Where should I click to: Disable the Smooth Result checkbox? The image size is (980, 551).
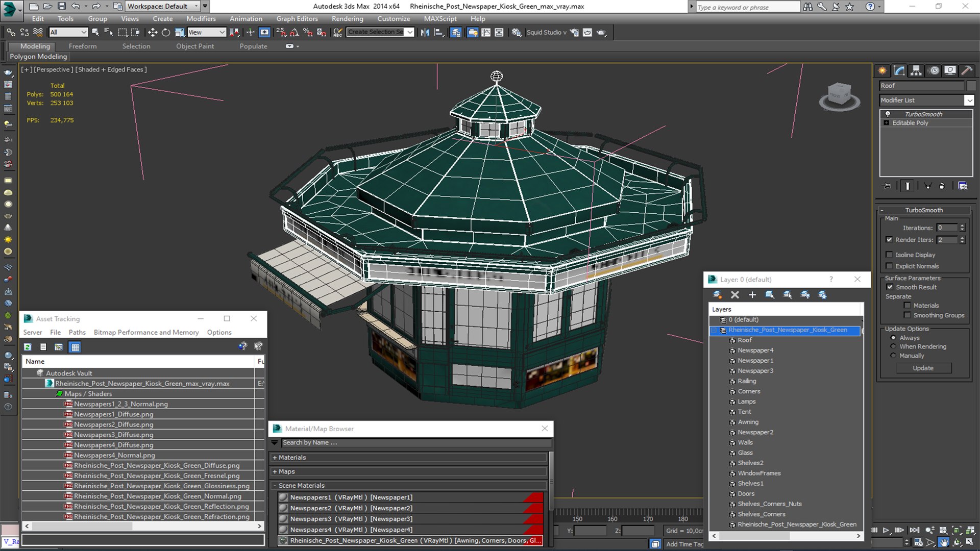pos(890,287)
